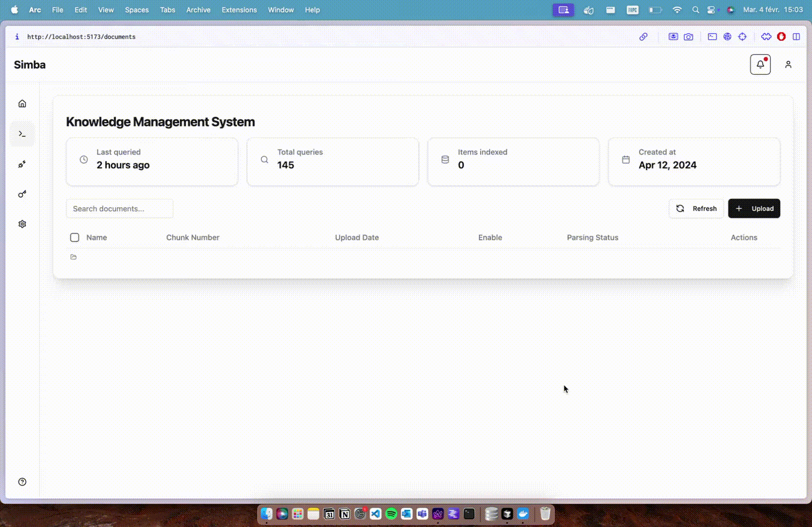Open Control Center in the menu bar
812x527 pixels.
711,10
